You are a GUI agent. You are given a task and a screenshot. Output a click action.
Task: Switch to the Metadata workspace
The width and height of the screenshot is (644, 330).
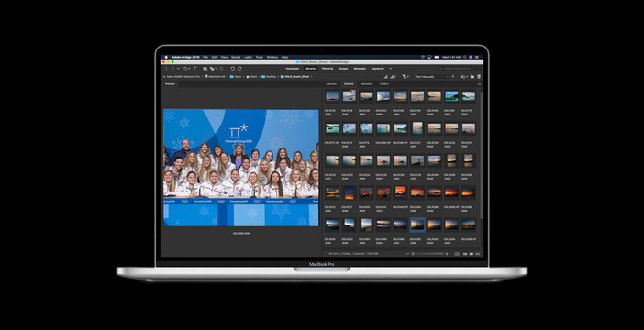tap(360, 69)
